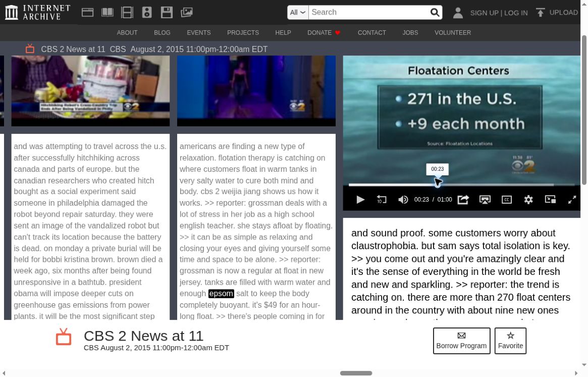The width and height of the screenshot is (588, 377).
Task: Open the VOLUNTEER menu item
Action: tap(453, 33)
